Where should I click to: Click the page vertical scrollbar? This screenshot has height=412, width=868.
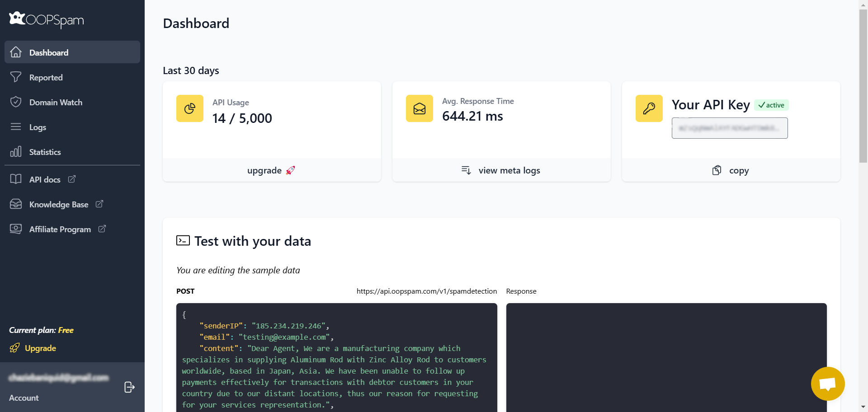point(863,86)
